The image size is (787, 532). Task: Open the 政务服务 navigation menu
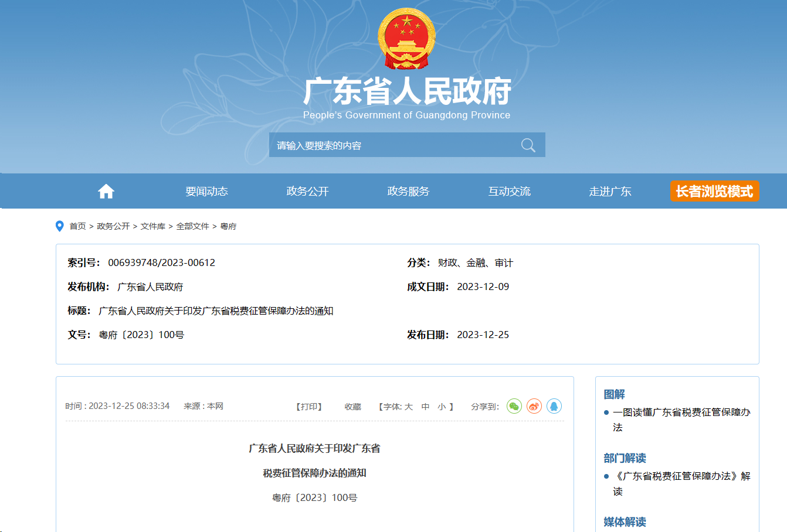[408, 192]
